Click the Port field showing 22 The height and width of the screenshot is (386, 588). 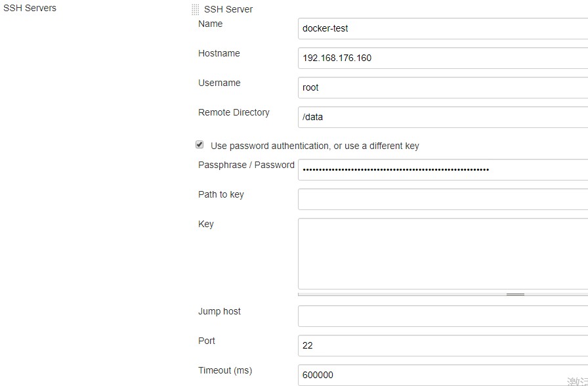pyautogui.click(x=443, y=345)
